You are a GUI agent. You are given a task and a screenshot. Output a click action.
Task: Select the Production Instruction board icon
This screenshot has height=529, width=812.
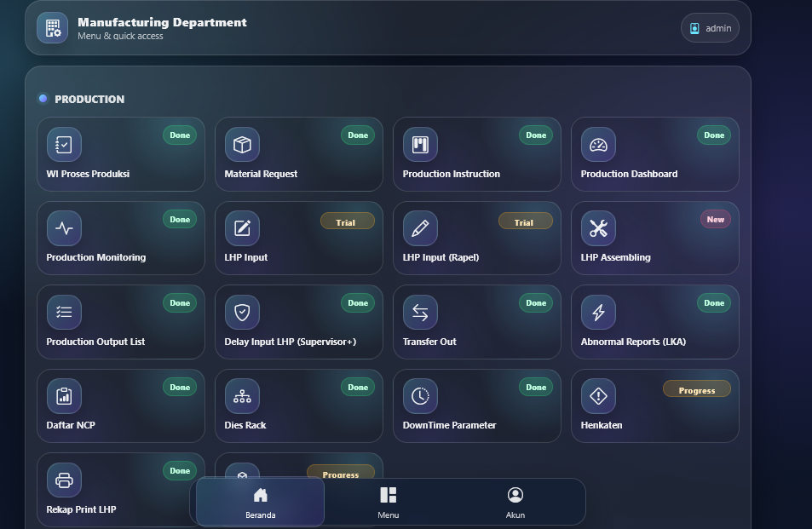click(x=420, y=145)
